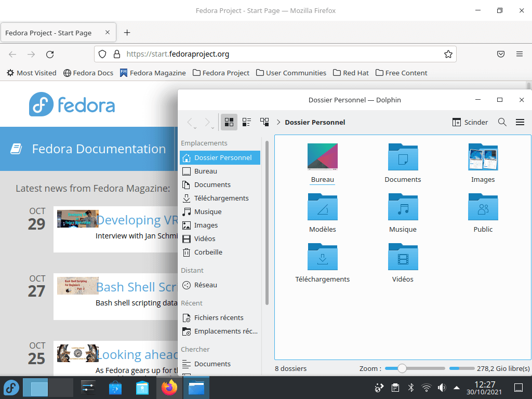This screenshot has height=399, width=532.
Task: Open Vidéos in the Places sidebar
Action: (220, 239)
